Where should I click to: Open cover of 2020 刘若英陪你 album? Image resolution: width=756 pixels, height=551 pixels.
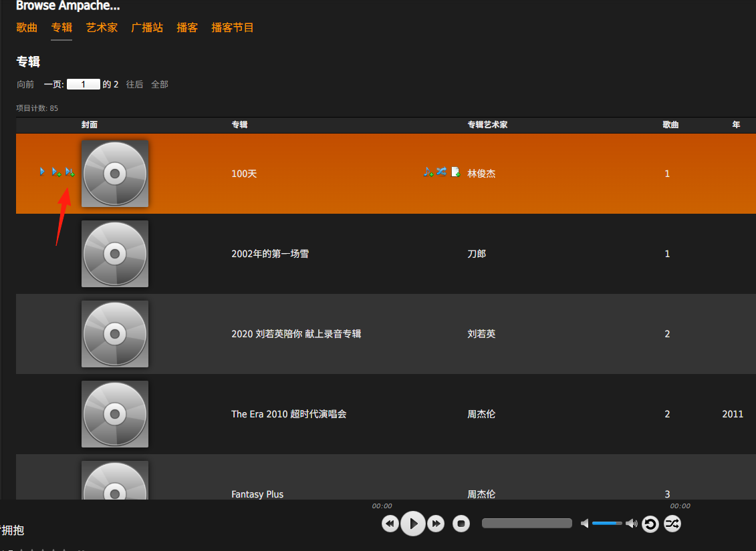pyautogui.click(x=115, y=334)
